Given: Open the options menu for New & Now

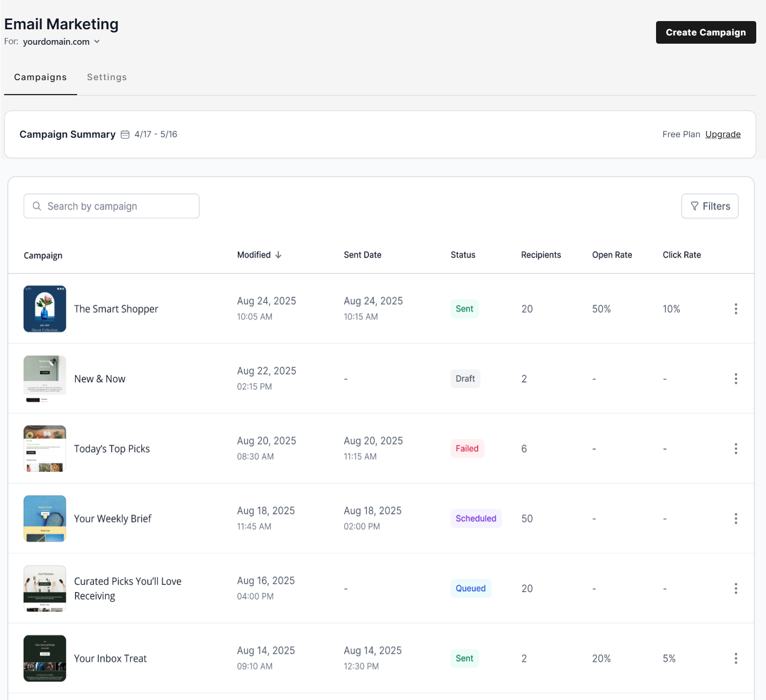Looking at the screenshot, I should [736, 379].
